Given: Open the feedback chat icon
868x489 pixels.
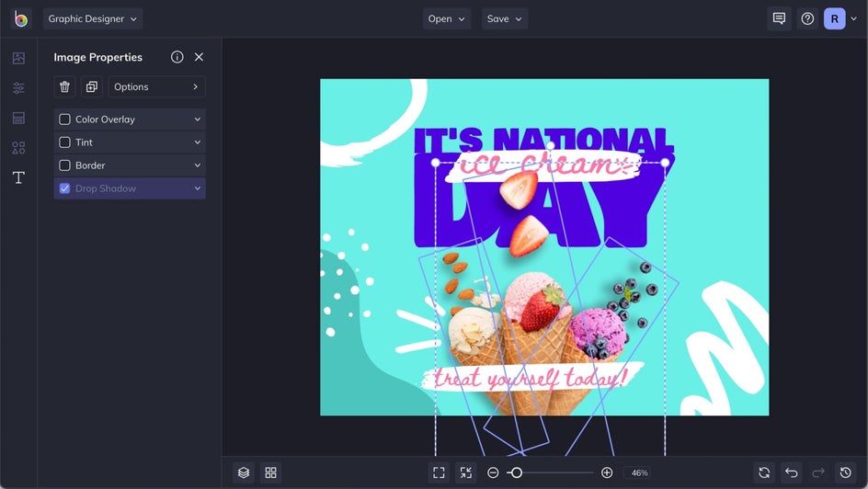Looking at the screenshot, I should point(779,18).
